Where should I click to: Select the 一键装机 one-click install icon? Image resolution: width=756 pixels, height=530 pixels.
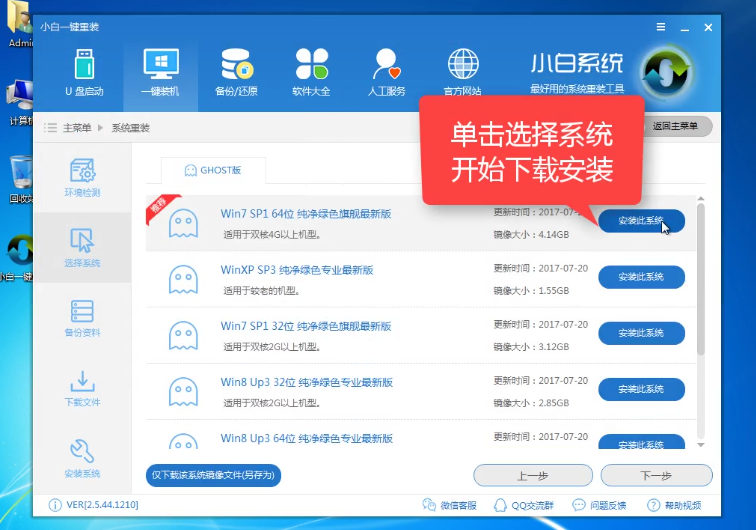point(160,72)
